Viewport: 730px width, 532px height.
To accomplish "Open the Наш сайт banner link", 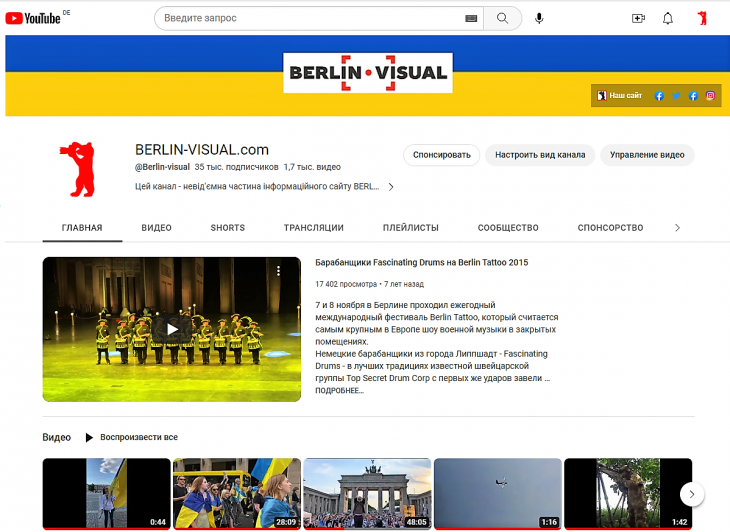I will coord(620,95).
